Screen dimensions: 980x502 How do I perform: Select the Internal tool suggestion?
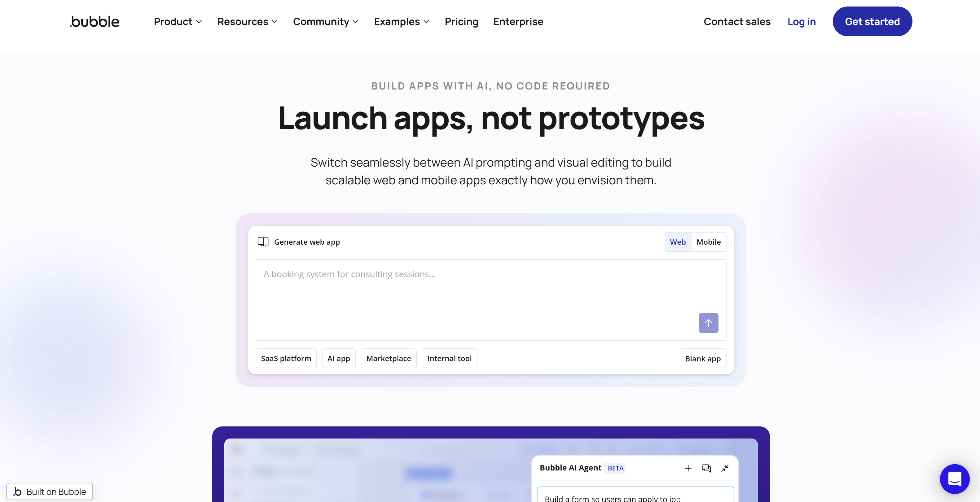[x=449, y=358]
